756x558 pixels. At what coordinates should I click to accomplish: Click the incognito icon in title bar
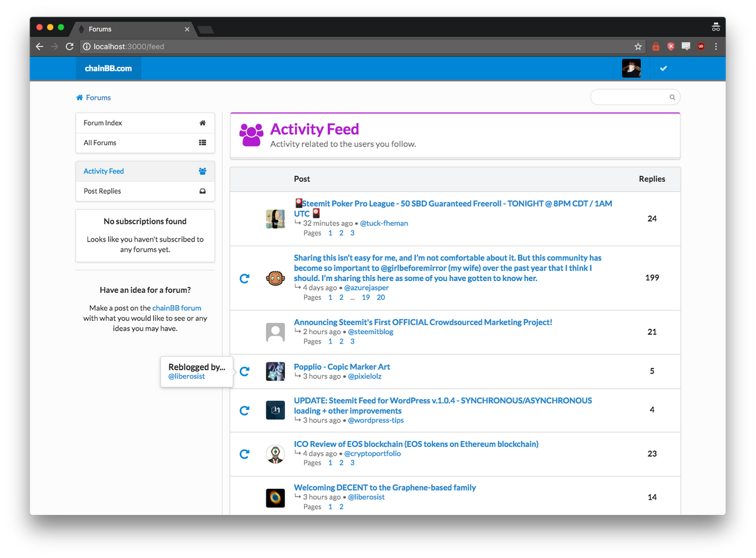(716, 27)
